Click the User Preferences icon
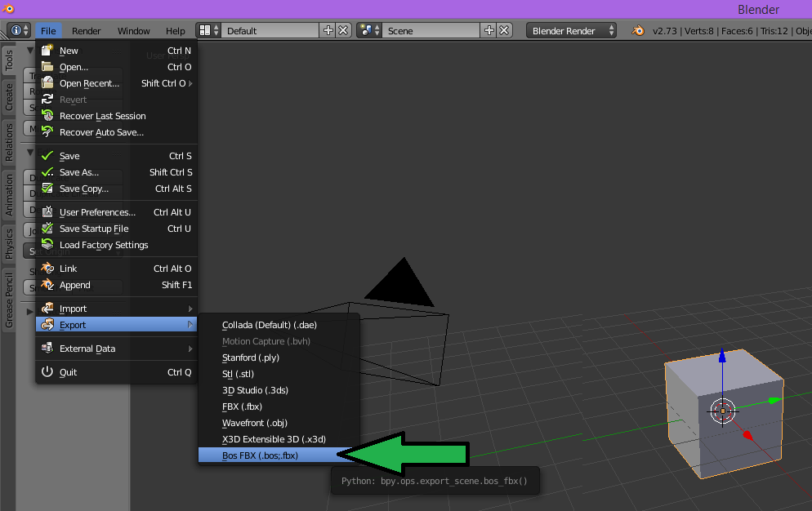 pyautogui.click(x=47, y=211)
